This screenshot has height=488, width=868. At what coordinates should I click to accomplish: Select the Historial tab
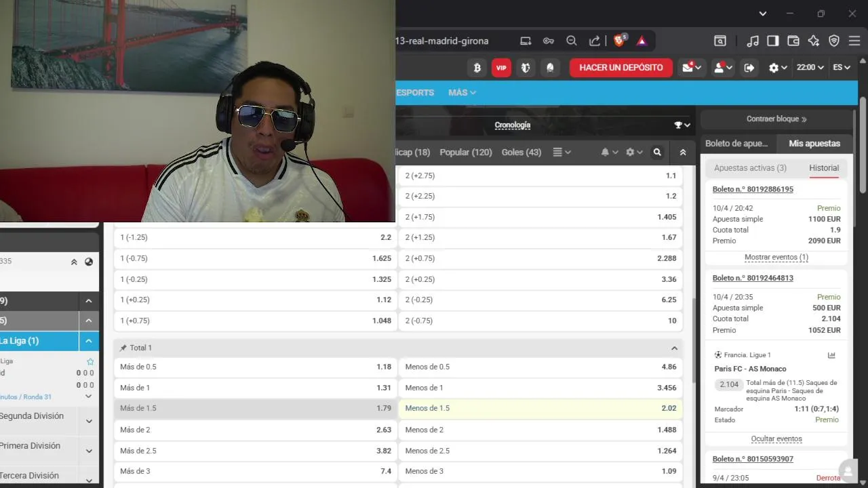[824, 168]
